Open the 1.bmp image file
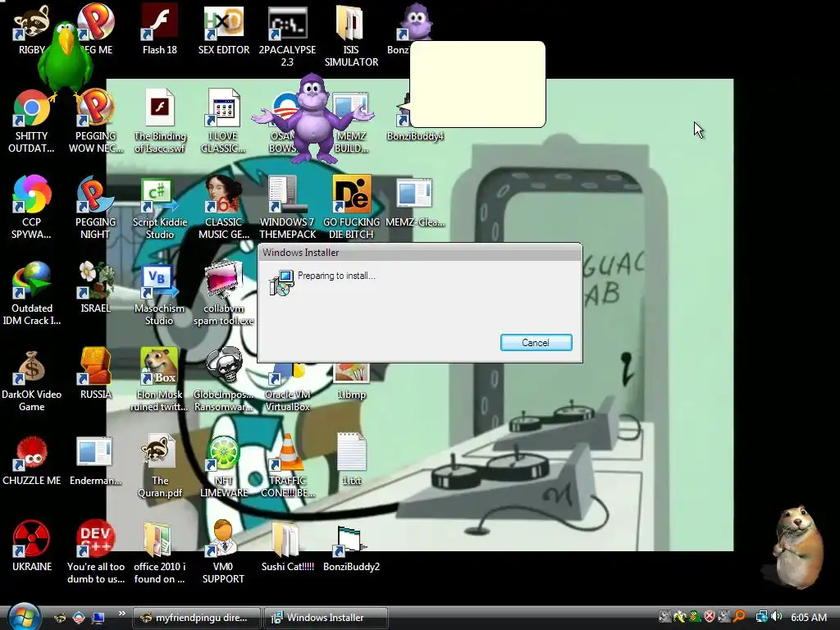The height and width of the screenshot is (630, 840). pyautogui.click(x=351, y=381)
